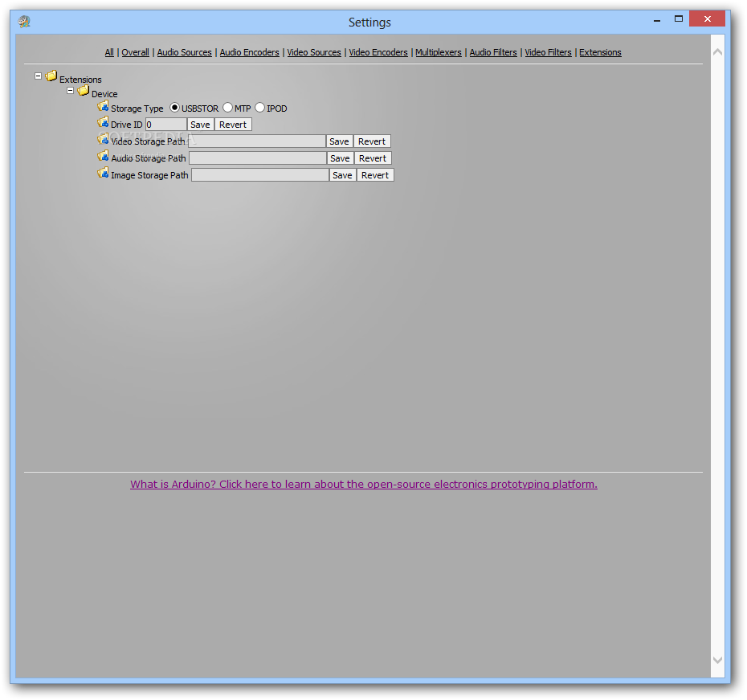The width and height of the screenshot is (747, 700).
Task: Click the Image Storage Path setting icon
Action: tap(103, 173)
